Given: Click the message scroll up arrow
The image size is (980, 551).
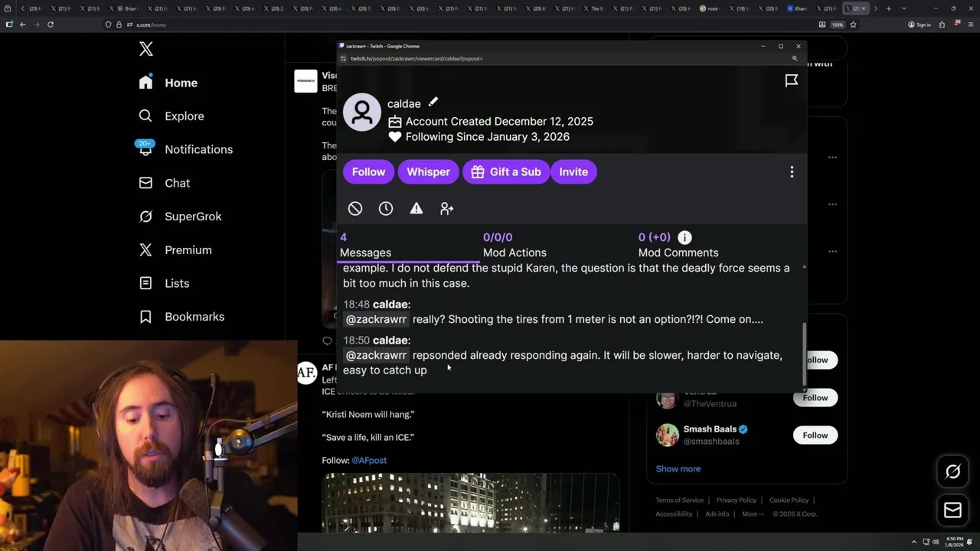Looking at the screenshot, I should [x=804, y=267].
